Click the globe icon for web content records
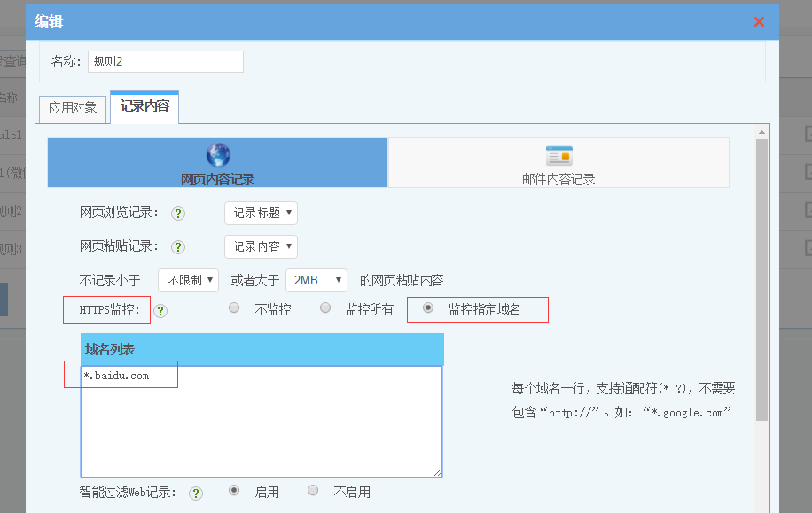This screenshot has height=513, width=812. pyautogui.click(x=218, y=155)
